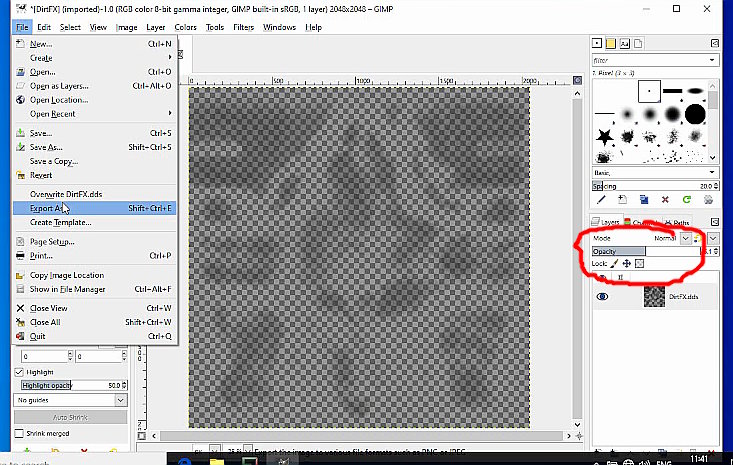This screenshot has width=733, height=465.
Task: Click the delete brush red X
Action: coord(665,200)
